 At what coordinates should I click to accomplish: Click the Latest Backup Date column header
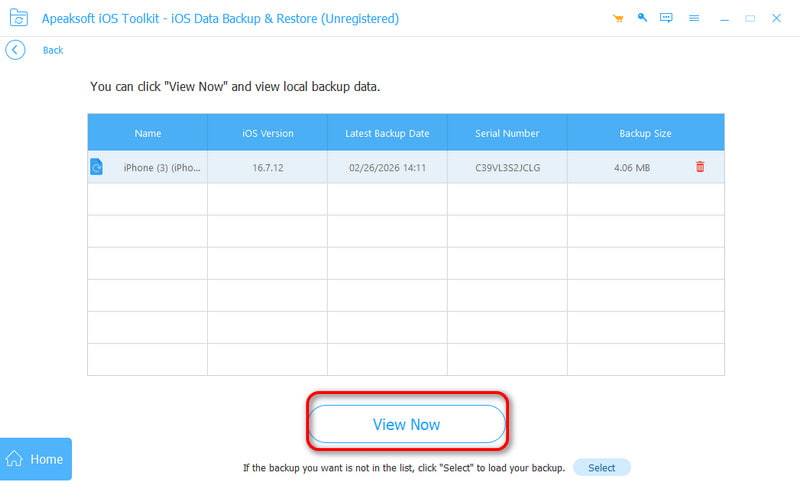[x=386, y=133]
